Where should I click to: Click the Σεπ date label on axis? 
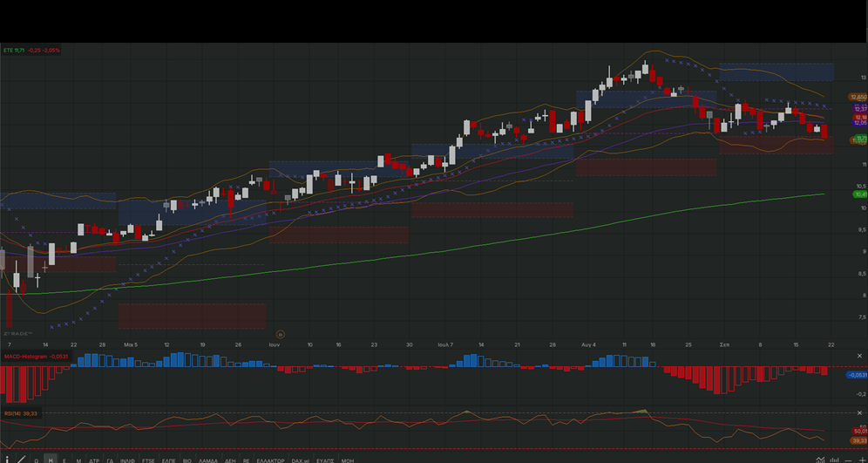point(724,344)
